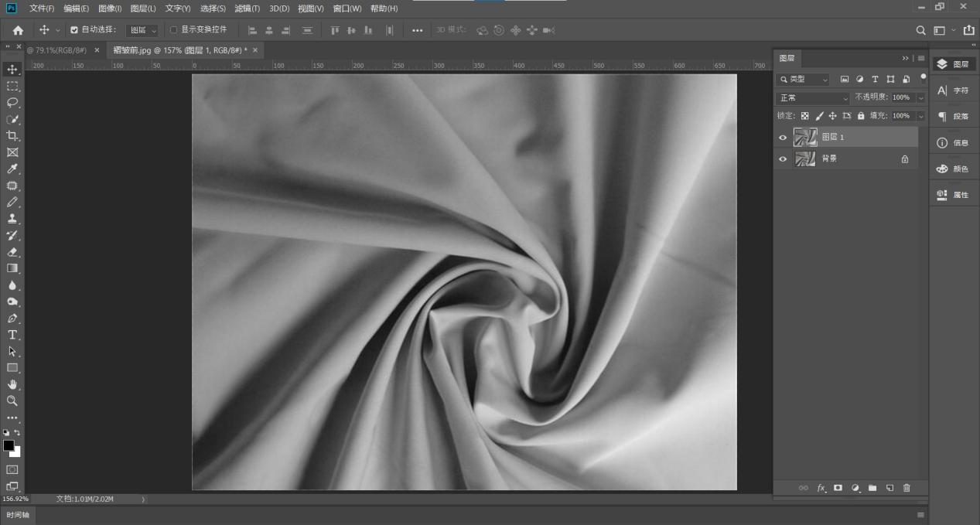Hide the 背景 layer using its eye icon

(x=783, y=159)
